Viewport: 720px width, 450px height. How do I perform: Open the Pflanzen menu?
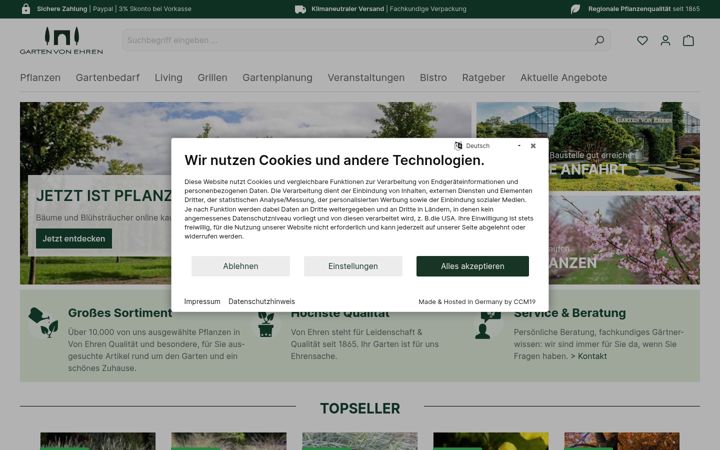(x=40, y=78)
